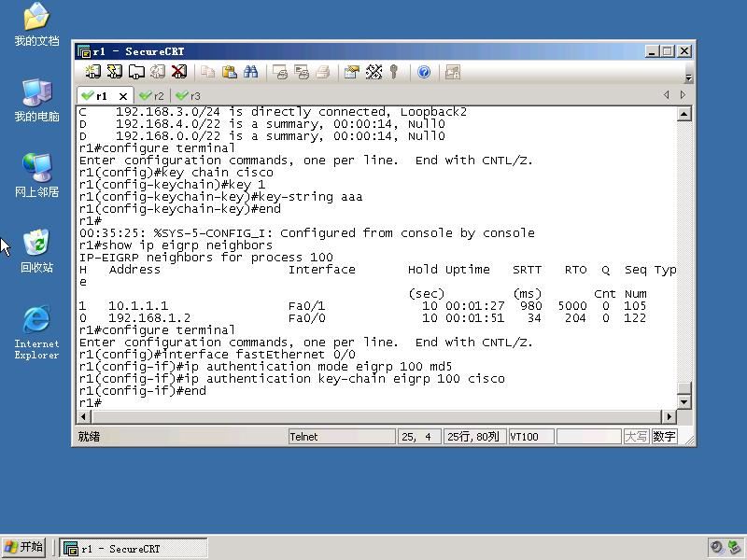Click the '25行, 80列' status entry
This screenshot has height=560, width=747.
point(474,437)
